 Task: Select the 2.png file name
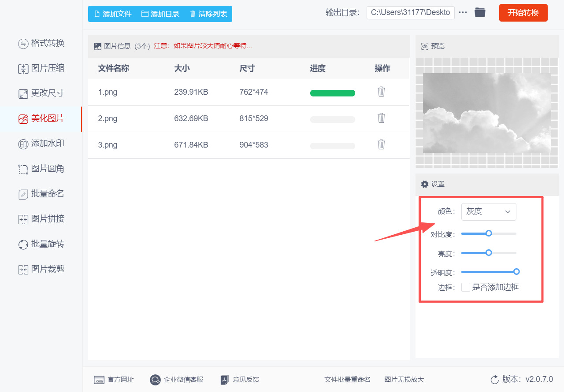[108, 118]
